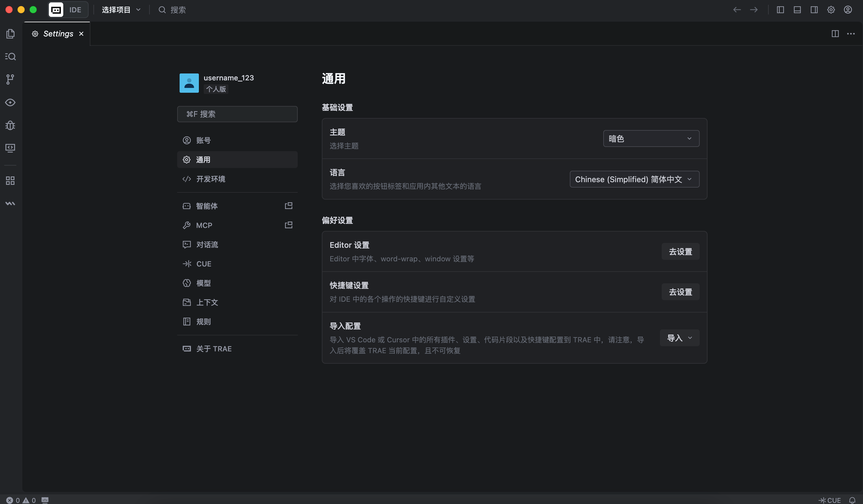863x504 pixels.
Task: Open the Explorer file panel in sidebar
Action: click(x=10, y=33)
